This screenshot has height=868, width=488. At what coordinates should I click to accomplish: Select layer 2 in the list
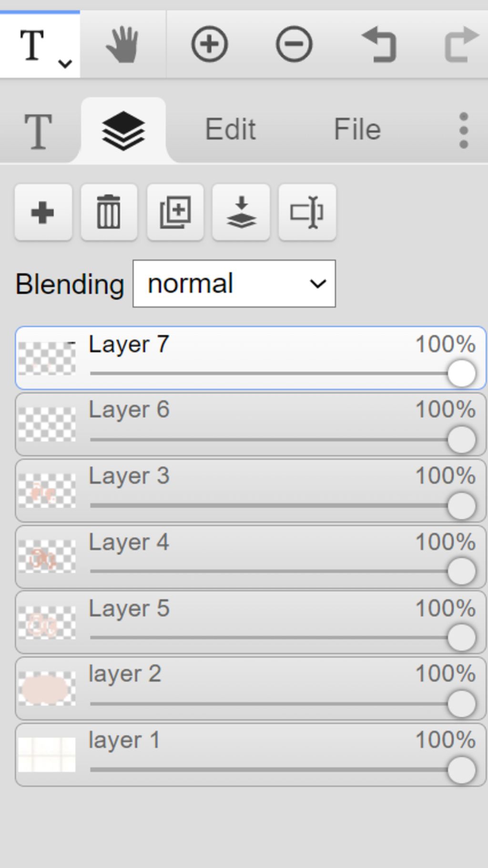pyautogui.click(x=251, y=688)
